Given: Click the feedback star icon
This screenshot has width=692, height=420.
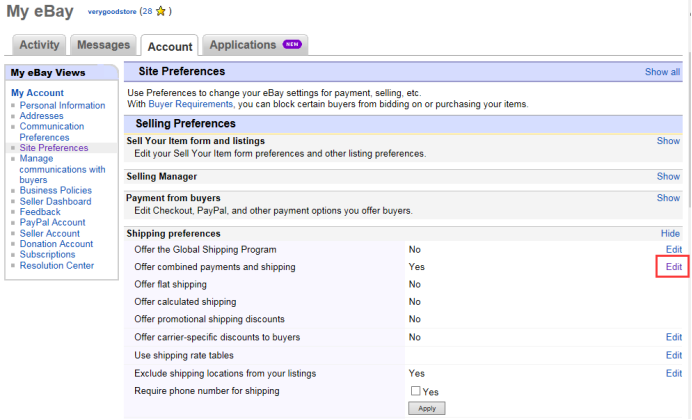Looking at the screenshot, I should pos(160,12).
